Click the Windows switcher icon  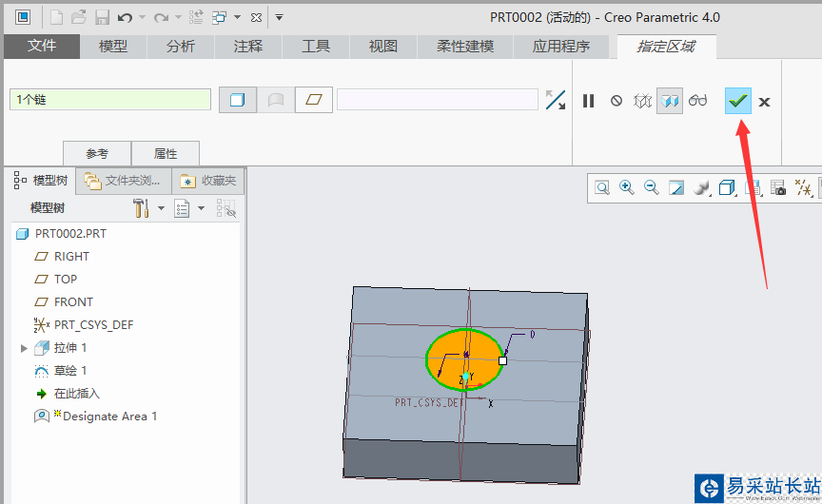pyautogui.click(x=219, y=18)
